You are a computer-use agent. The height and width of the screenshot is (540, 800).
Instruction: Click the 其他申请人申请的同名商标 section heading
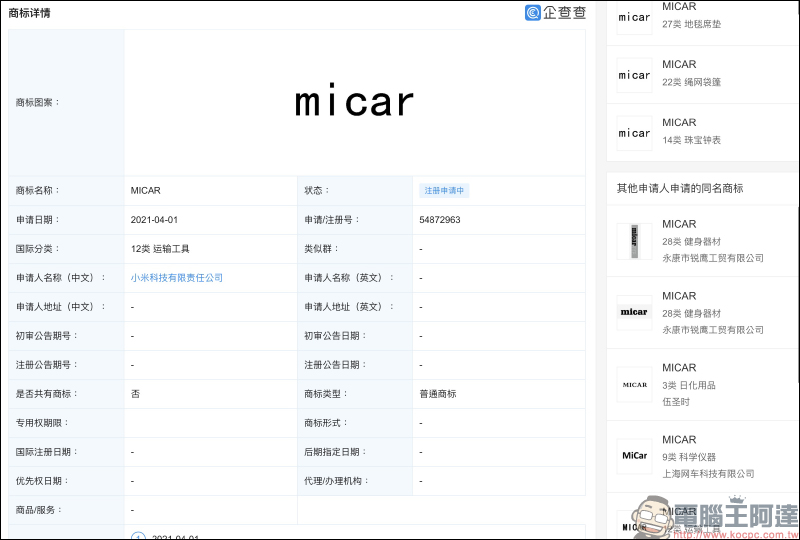point(679,188)
